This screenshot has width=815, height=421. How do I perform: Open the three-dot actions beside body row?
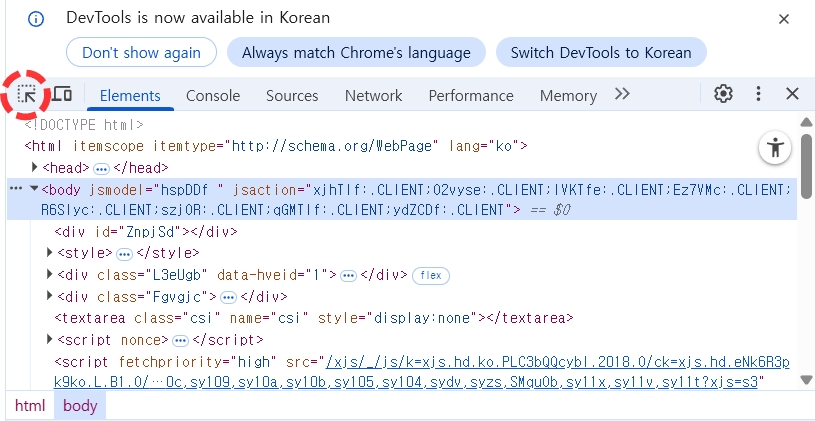pyautogui.click(x=16, y=189)
